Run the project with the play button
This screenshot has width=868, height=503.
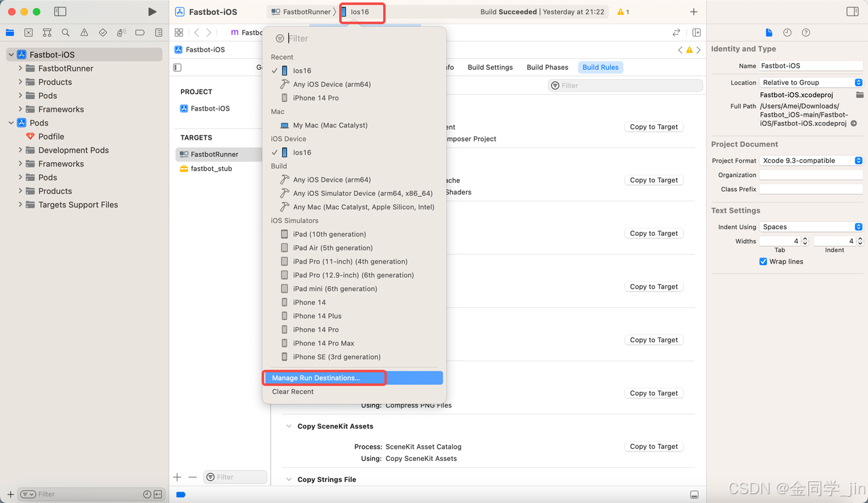point(152,12)
